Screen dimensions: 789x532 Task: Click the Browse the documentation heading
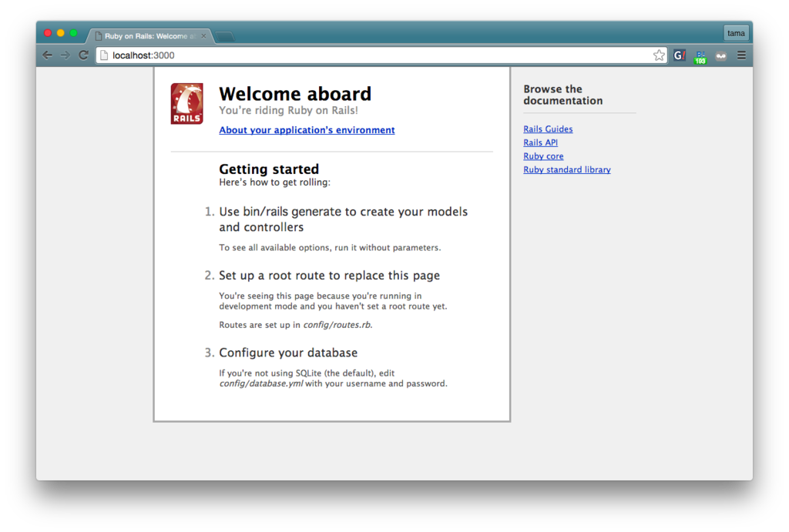click(563, 95)
